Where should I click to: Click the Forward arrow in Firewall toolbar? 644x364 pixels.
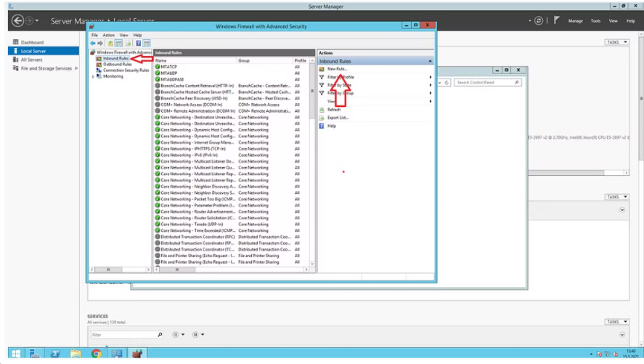coord(100,43)
